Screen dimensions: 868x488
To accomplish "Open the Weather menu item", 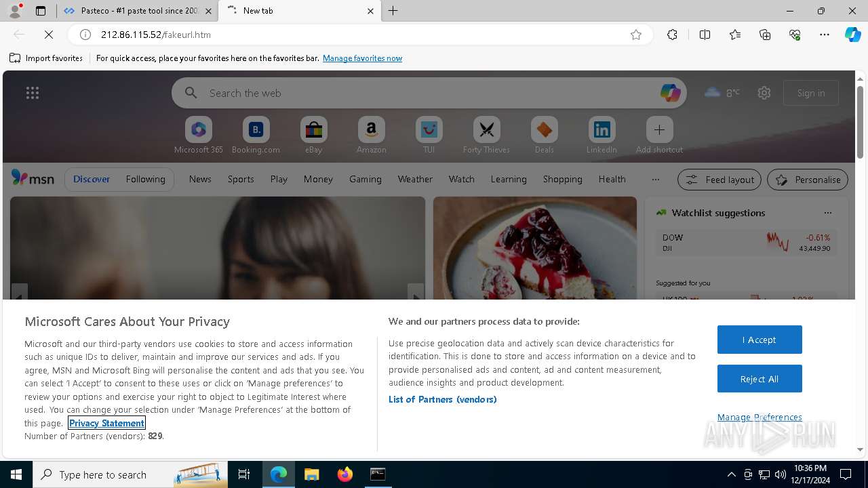I will coord(415,179).
